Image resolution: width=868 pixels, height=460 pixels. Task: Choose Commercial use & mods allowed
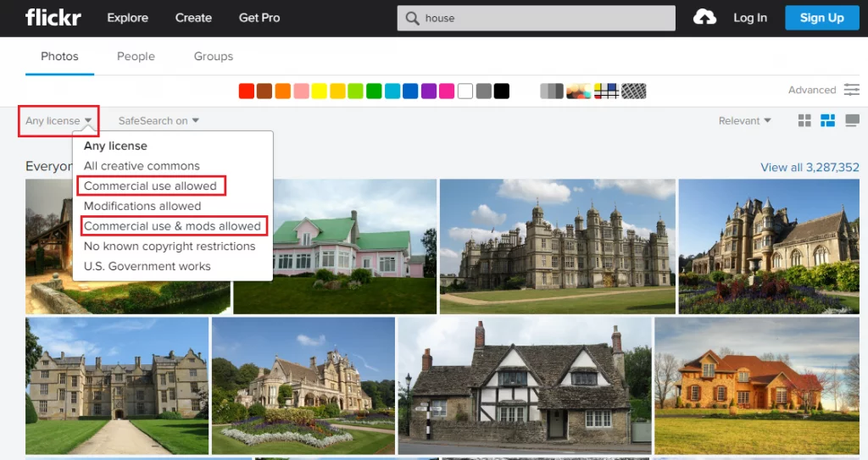click(172, 226)
